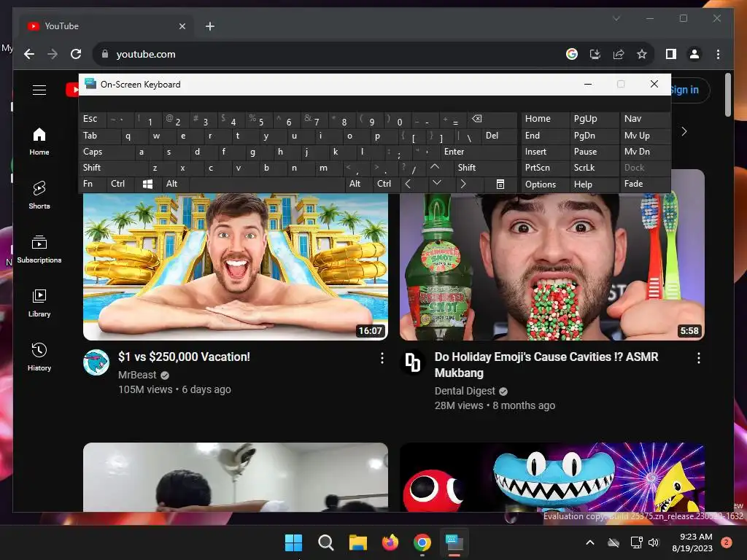Viewport: 747px width, 560px height.
Task: Click the Windows logo key on On-Screen Keyboard
Action: tap(147, 184)
